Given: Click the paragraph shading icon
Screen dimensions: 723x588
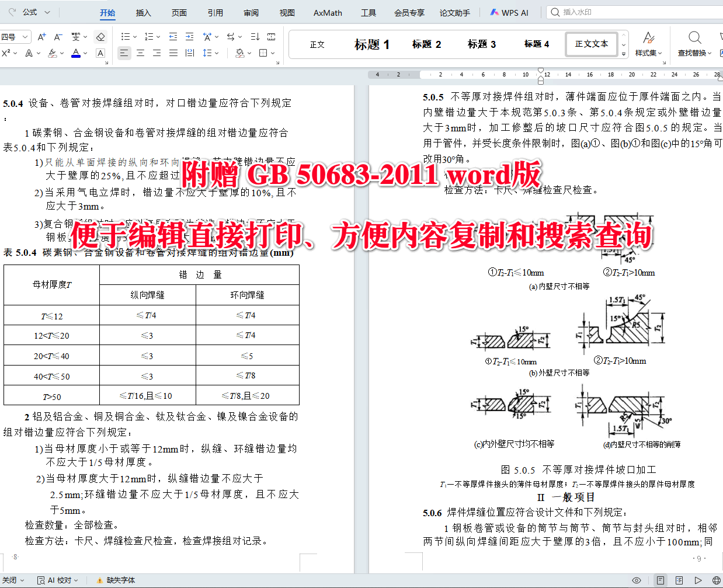Looking at the screenshot, I should coord(239,53).
